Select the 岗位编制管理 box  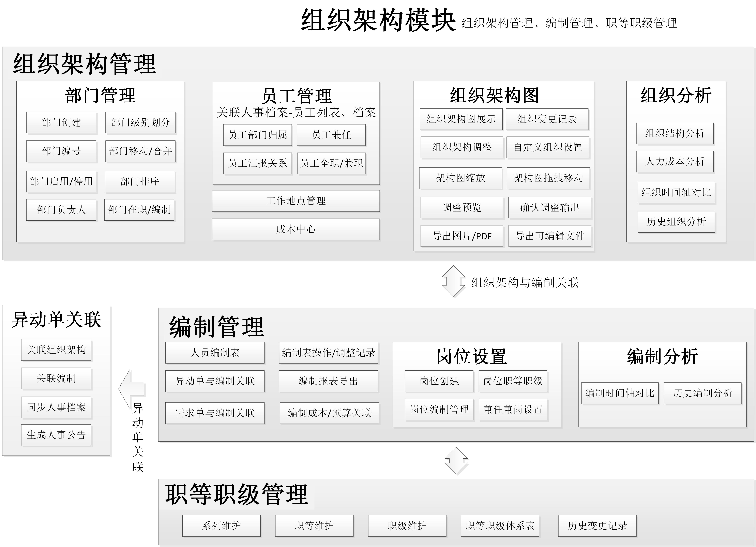click(x=439, y=409)
